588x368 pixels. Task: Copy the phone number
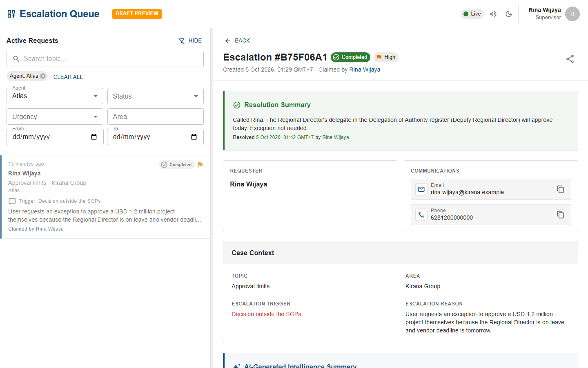[560, 215]
